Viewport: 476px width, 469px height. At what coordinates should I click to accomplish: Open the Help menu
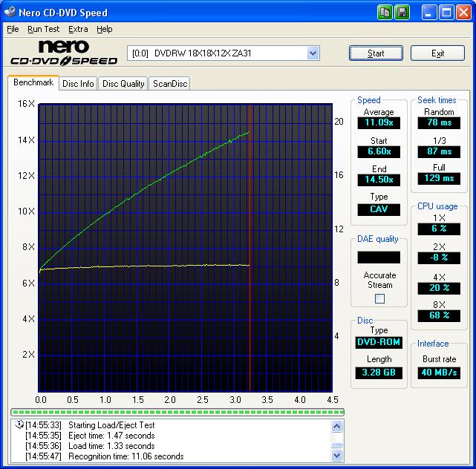coord(105,29)
